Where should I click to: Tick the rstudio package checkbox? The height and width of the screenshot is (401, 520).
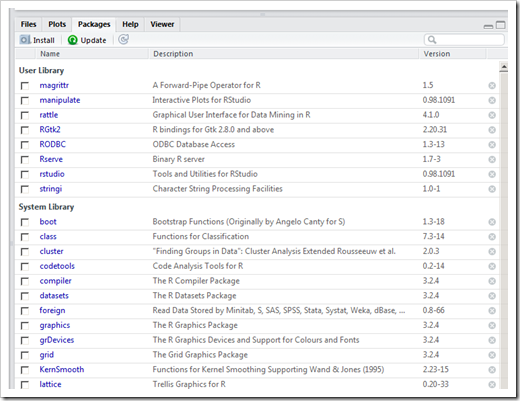pos(25,174)
